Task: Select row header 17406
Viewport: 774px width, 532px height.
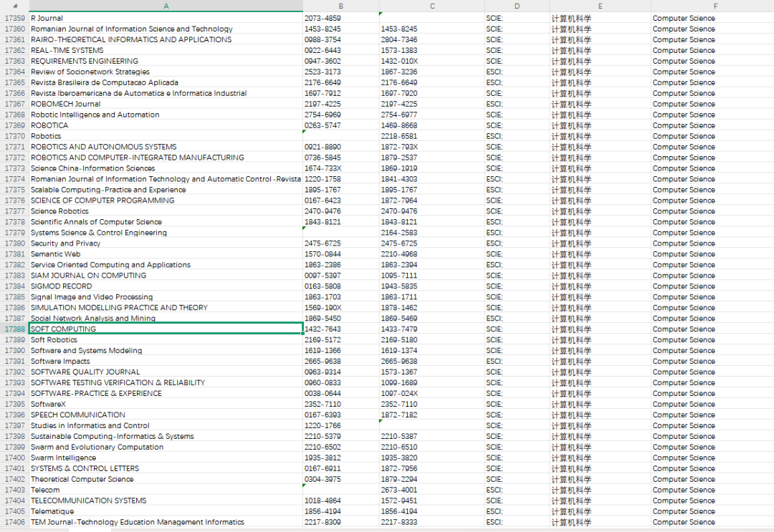Action: pyautogui.click(x=14, y=522)
